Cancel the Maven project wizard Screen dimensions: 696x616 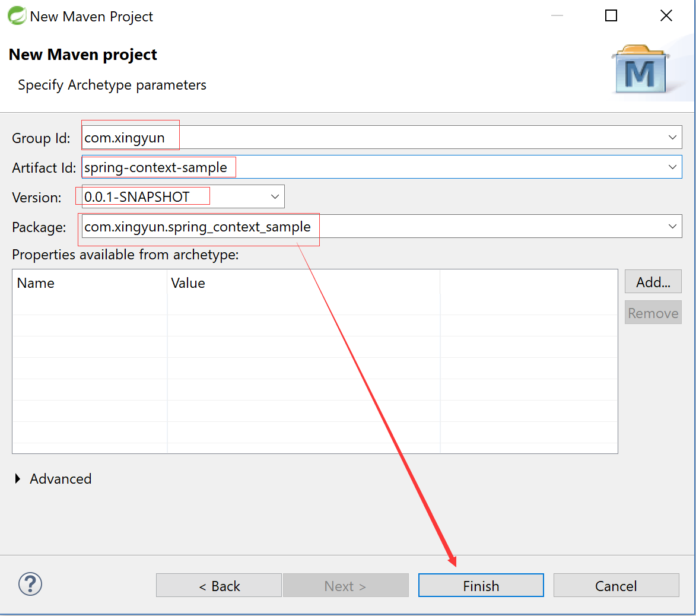(616, 586)
